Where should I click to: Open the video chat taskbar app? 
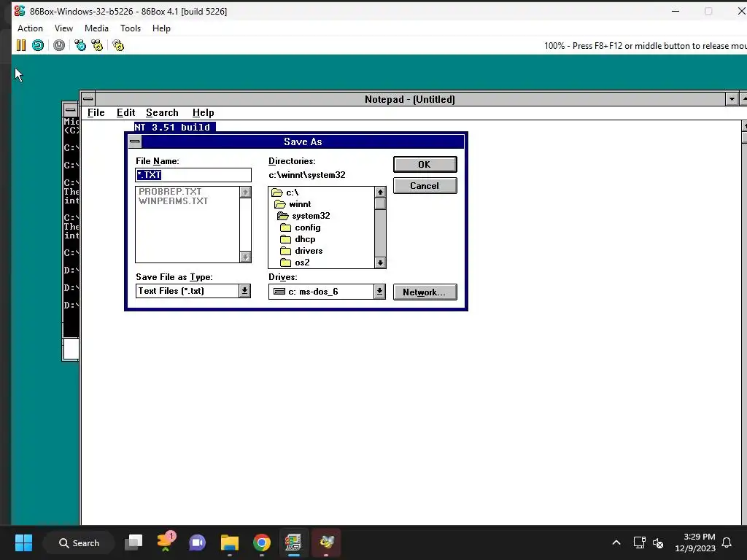click(197, 542)
